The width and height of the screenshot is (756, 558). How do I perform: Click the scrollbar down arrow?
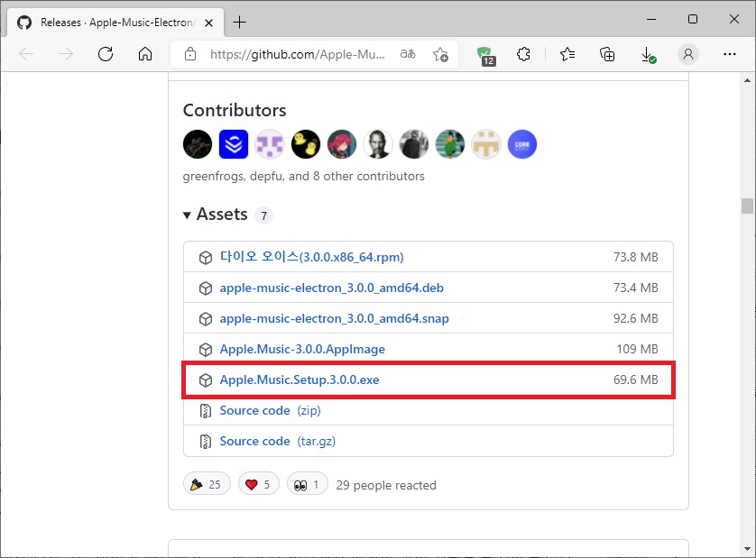point(747,549)
